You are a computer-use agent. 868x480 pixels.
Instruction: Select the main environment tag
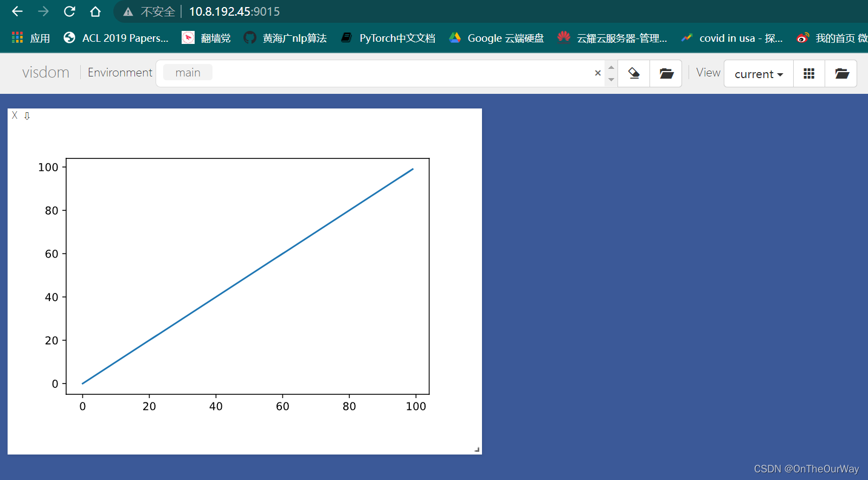(x=188, y=73)
